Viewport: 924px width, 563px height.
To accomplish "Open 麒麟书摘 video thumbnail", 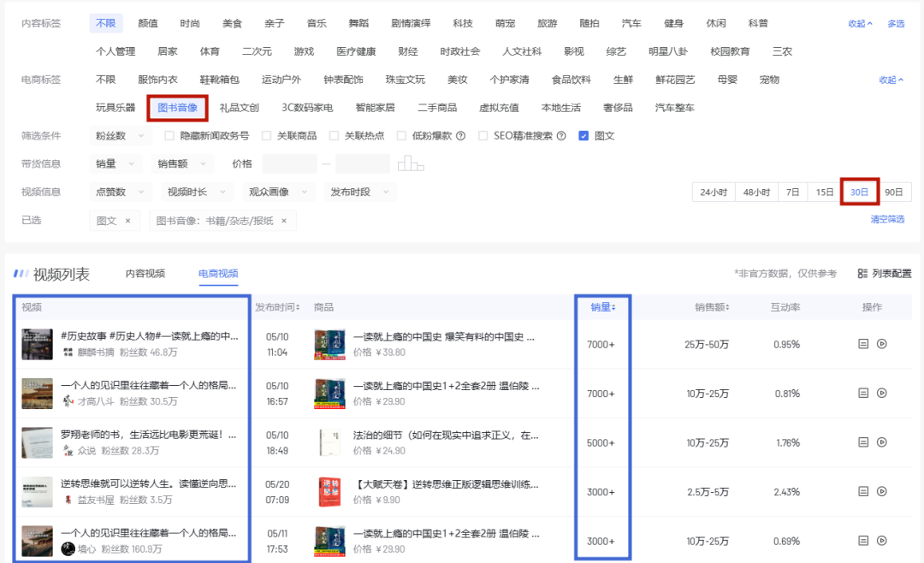I will 37,344.
